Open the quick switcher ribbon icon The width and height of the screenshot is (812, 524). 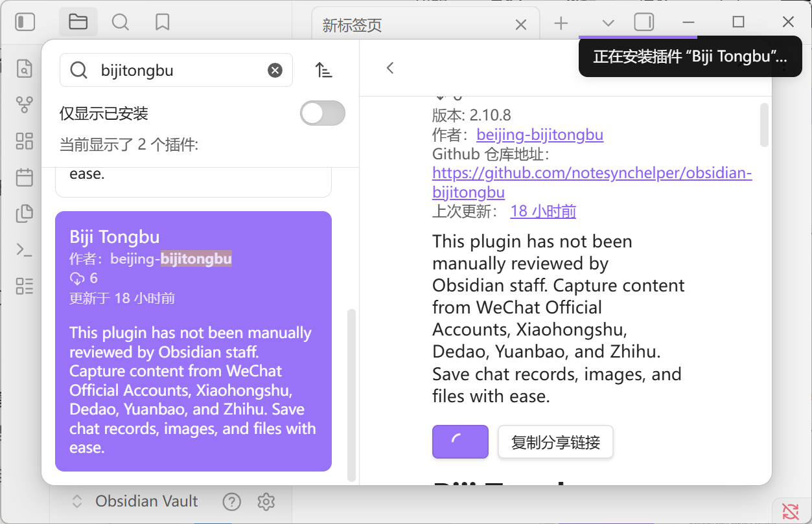(25, 68)
